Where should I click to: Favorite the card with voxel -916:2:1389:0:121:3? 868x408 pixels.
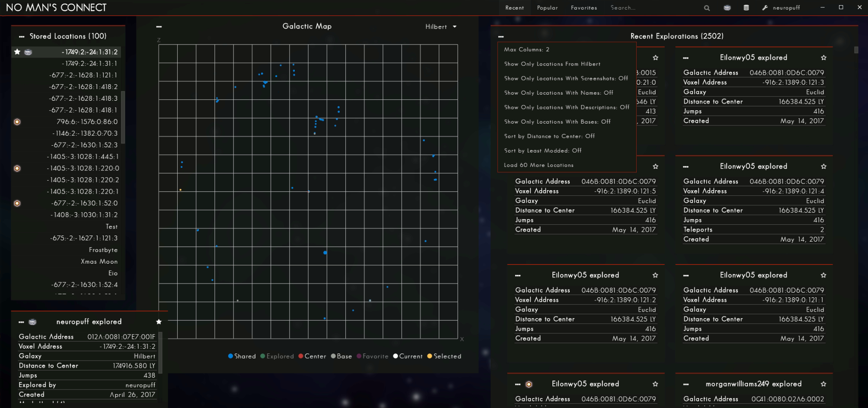tap(823, 57)
